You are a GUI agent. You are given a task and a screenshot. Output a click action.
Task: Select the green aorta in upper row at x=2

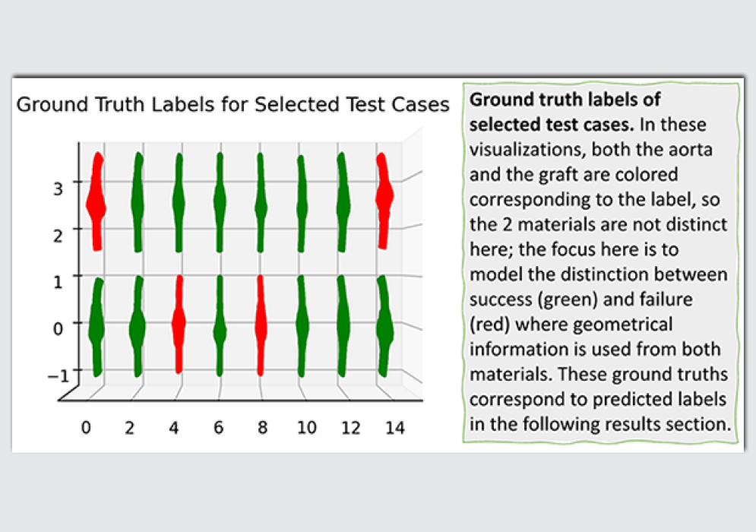(138, 202)
